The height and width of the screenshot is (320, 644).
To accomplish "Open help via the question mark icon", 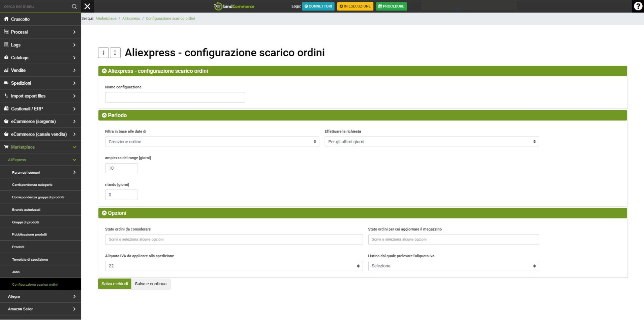I will tap(638, 6).
